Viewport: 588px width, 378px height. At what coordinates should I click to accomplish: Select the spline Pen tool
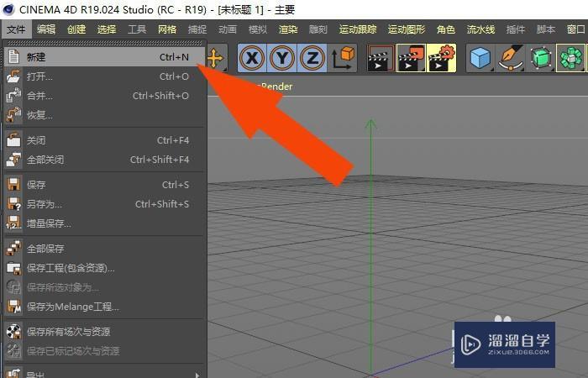511,58
